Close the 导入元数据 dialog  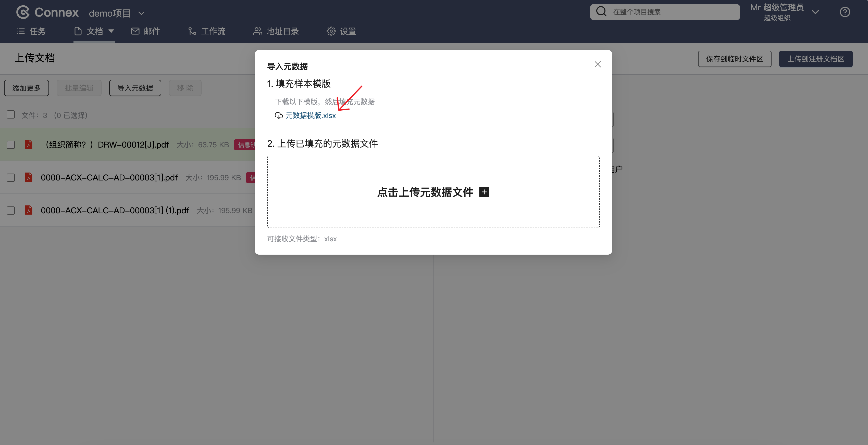tap(598, 64)
